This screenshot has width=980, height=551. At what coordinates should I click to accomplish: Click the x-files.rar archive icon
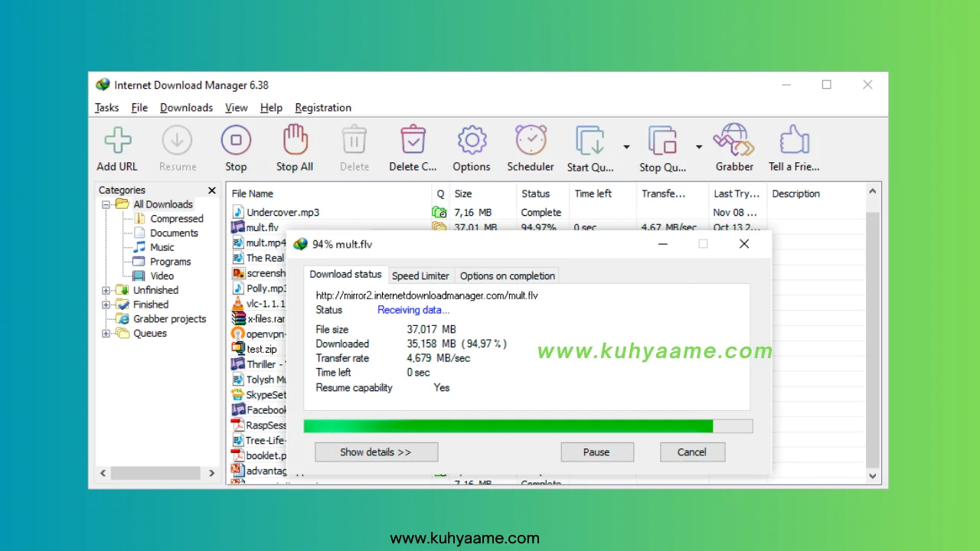pyautogui.click(x=238, y=318)
